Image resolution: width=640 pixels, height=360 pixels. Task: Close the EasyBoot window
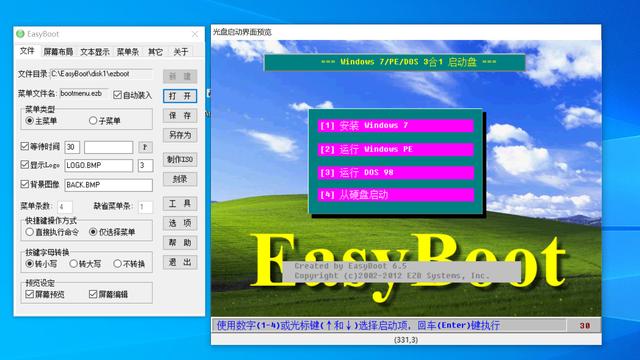click(195, 34)
